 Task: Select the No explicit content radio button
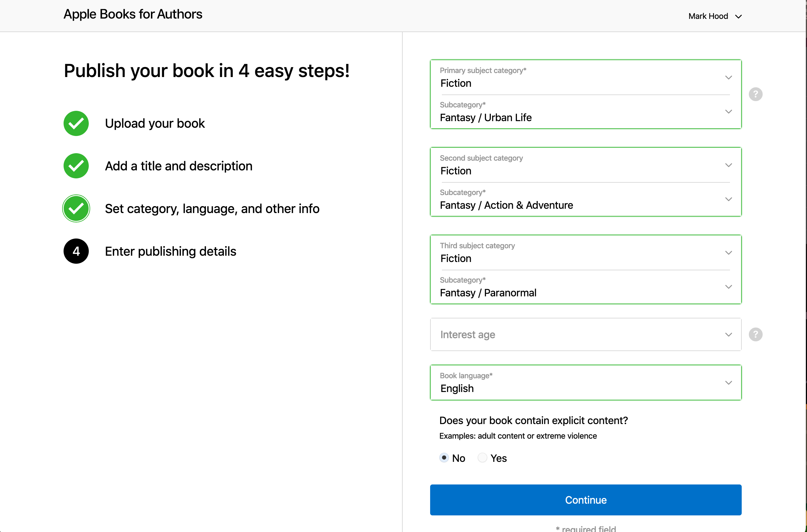click(x=444, y=458)
